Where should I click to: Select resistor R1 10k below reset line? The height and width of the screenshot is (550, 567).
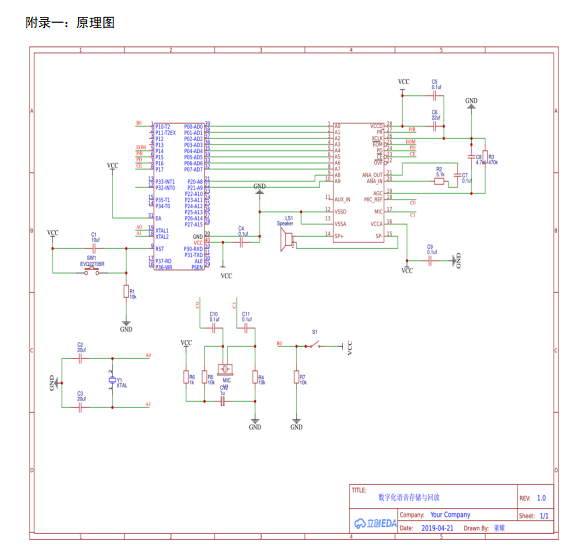(x=126, y=291)
